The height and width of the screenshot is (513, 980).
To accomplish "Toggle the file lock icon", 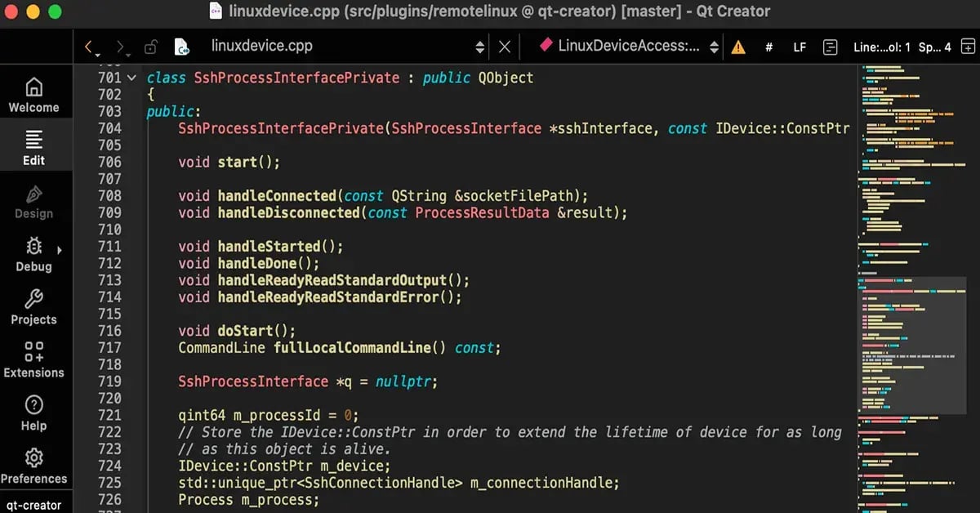I will tap(150, 47).
